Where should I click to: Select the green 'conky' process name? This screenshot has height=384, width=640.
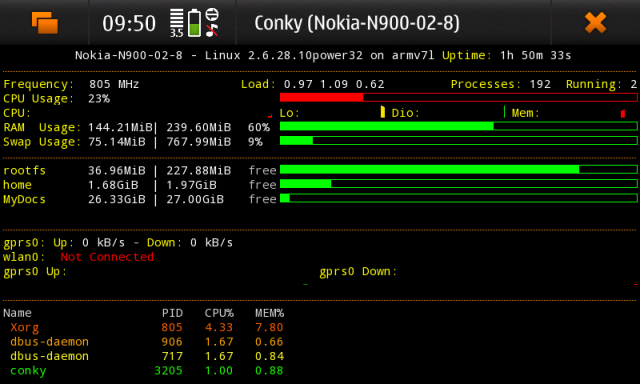pos(28,371)
